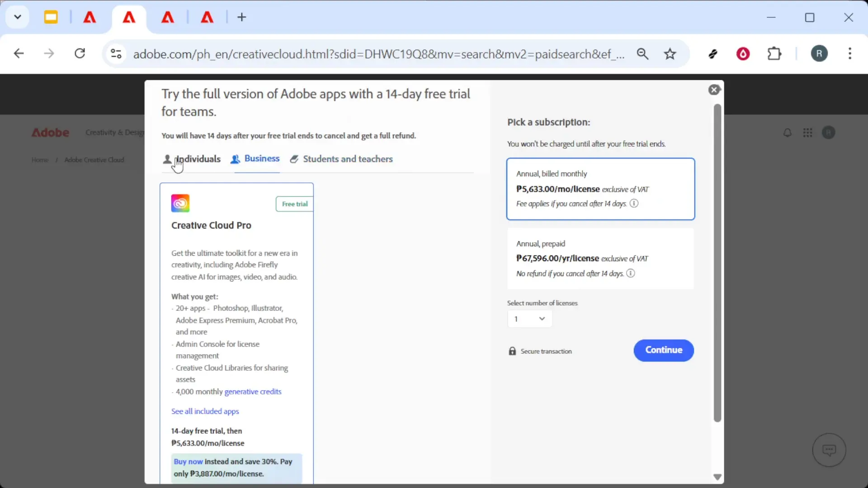Click the Creative Cloud Pro app icon

[x=180, y=203]
